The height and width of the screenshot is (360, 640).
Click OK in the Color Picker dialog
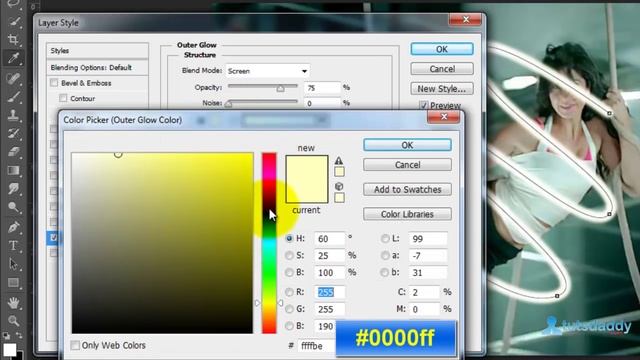coord(407,145)
